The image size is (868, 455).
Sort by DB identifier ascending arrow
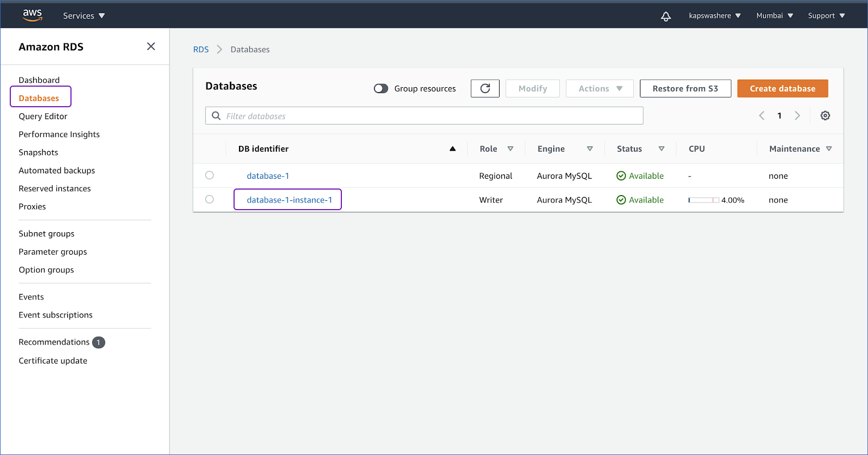coord(452,149)
